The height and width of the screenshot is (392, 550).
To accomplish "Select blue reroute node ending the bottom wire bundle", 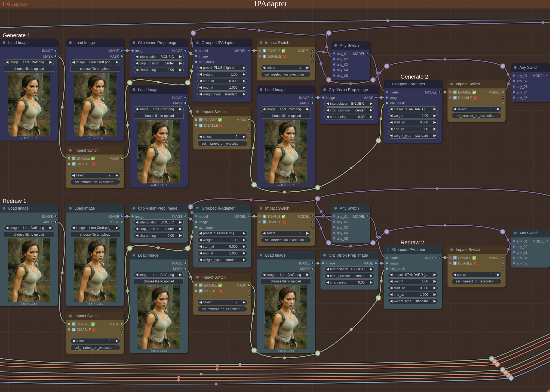I will click(x=511, y=378).
